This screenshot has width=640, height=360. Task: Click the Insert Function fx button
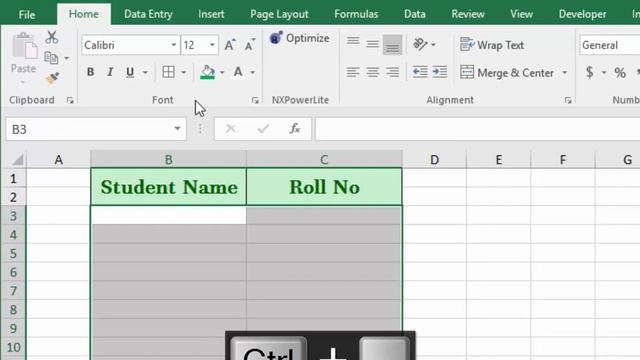pos(295,129)
